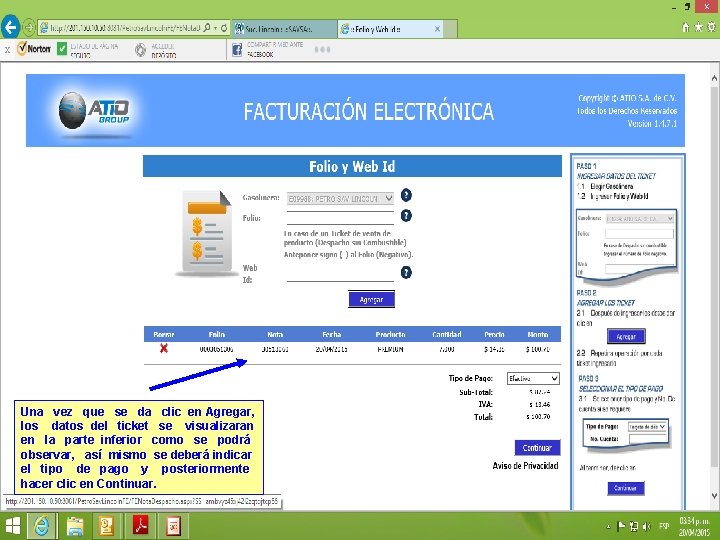Share via the Facebook icon
Image resolution: width=720 pixels, height=540 pixels.
click(x=237, y=49)
